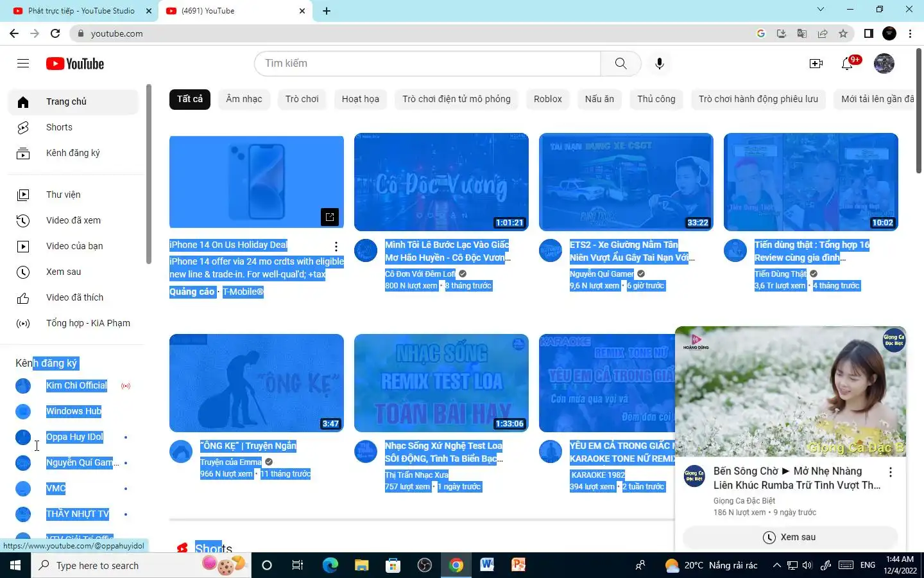This screenshot has width=924, height=578.
Task: Click the Google Translate extension icon
Action: [x=802, y=33]
